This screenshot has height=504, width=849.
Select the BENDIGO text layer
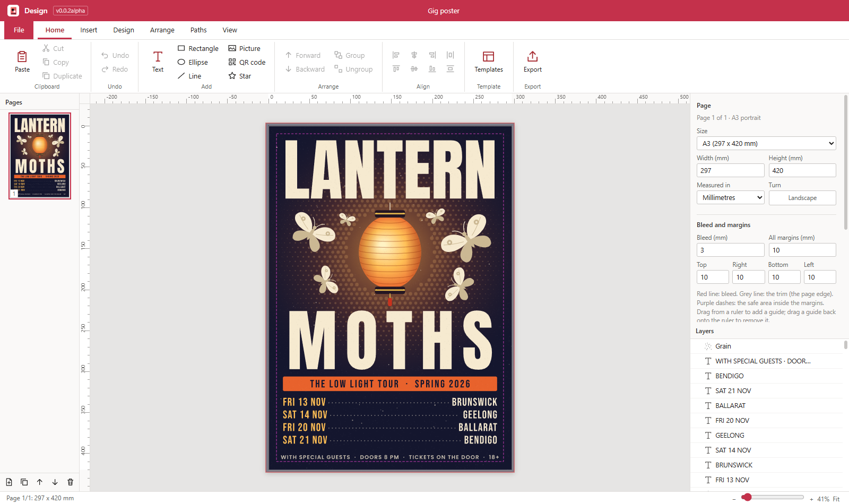(x=766, y=376)
